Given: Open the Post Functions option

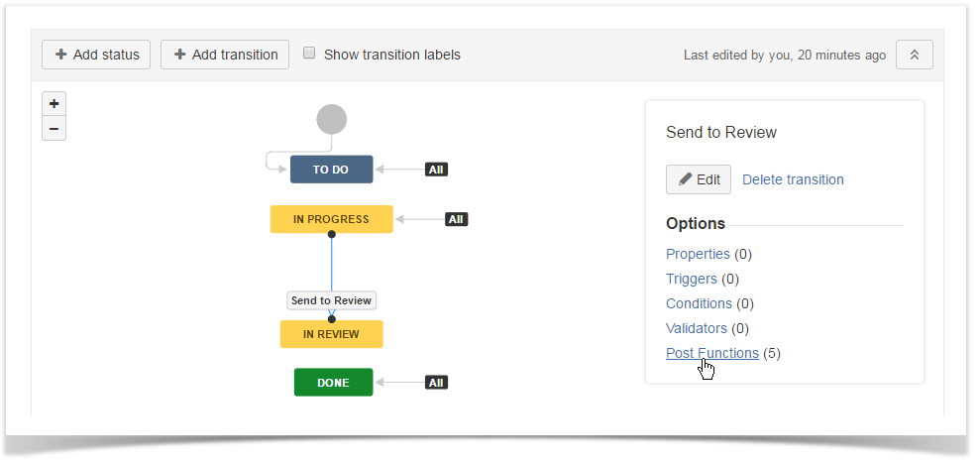Looking at the screenshot, I should click(712, 353).
